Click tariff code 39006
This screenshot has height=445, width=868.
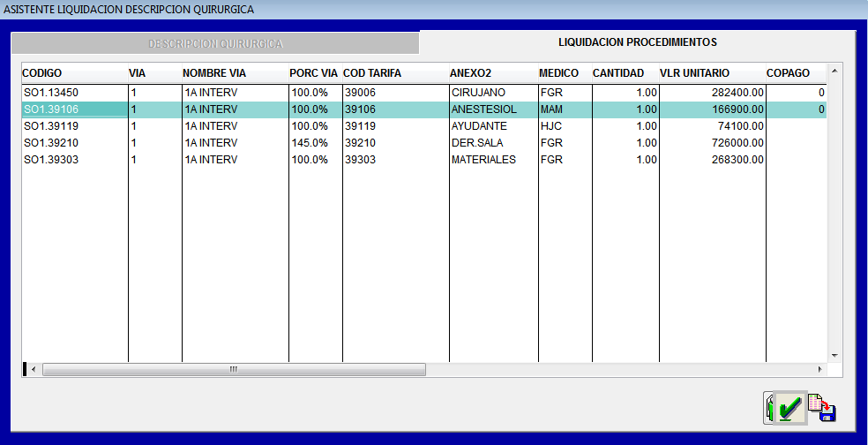396,93
